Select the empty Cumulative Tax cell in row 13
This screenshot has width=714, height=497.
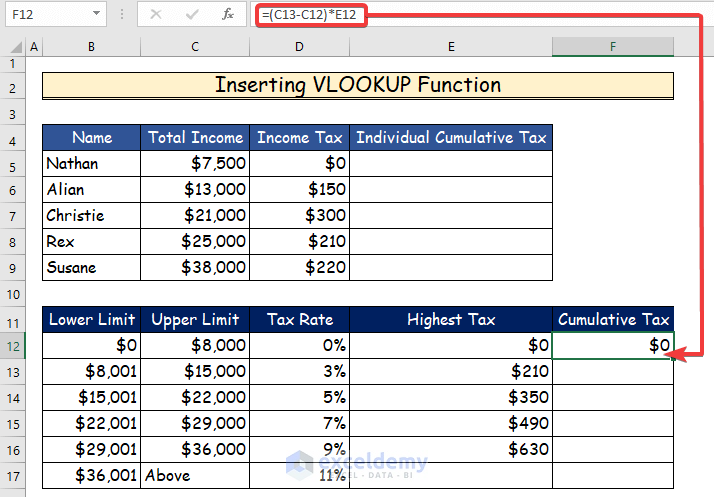point(613,372)
